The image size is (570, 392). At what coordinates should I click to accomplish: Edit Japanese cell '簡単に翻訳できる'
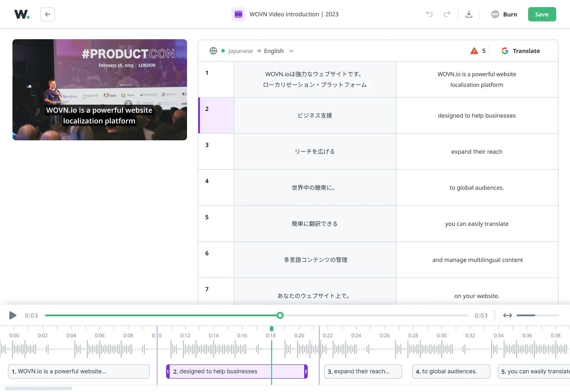(315, 224)
